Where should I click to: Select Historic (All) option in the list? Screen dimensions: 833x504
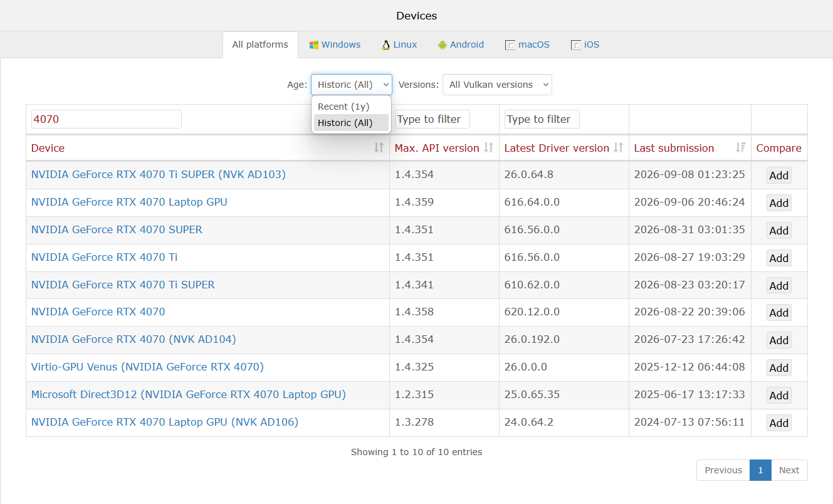(x=352, y=123)
